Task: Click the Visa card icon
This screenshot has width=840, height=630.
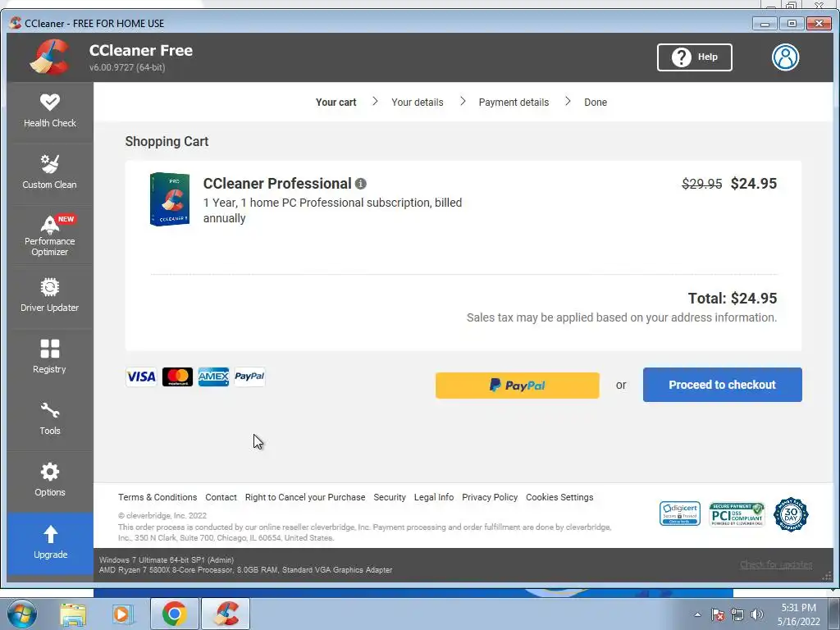Action: click(x=141, y=377)
